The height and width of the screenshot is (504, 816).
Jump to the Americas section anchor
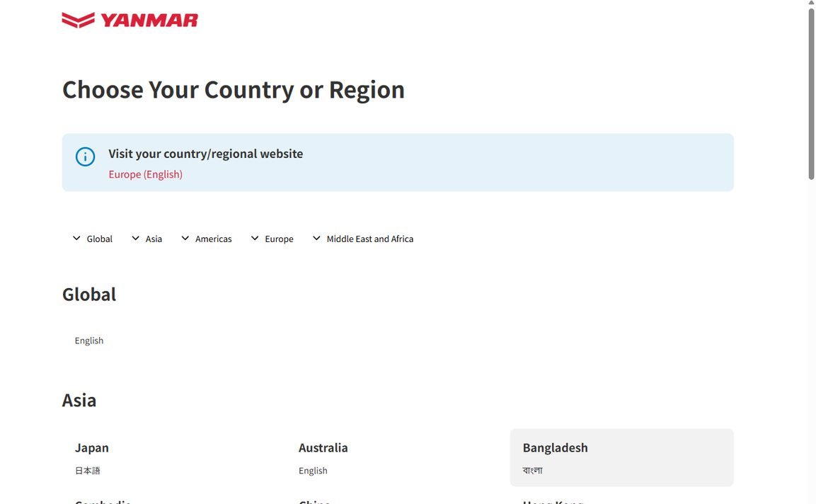tap(207, 239)
